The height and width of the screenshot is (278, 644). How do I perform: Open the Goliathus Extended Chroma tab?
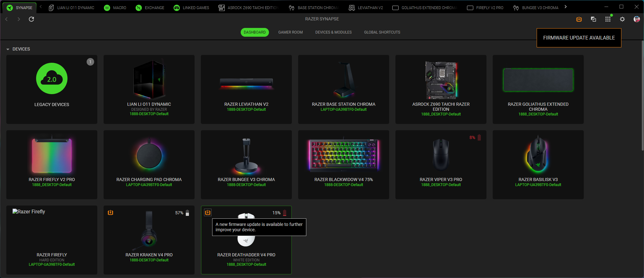pos(425,8)
